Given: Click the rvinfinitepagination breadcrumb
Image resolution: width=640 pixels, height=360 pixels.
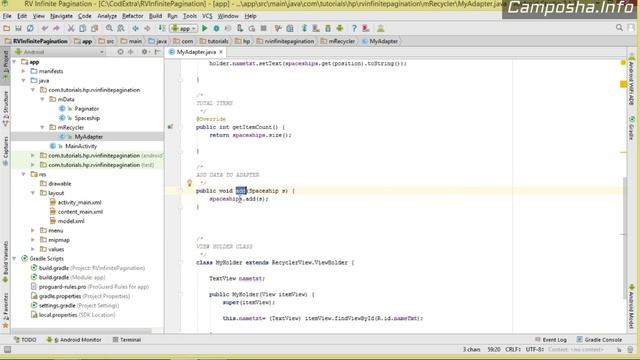Looking at the screenshot, I should tap(285, 41).
